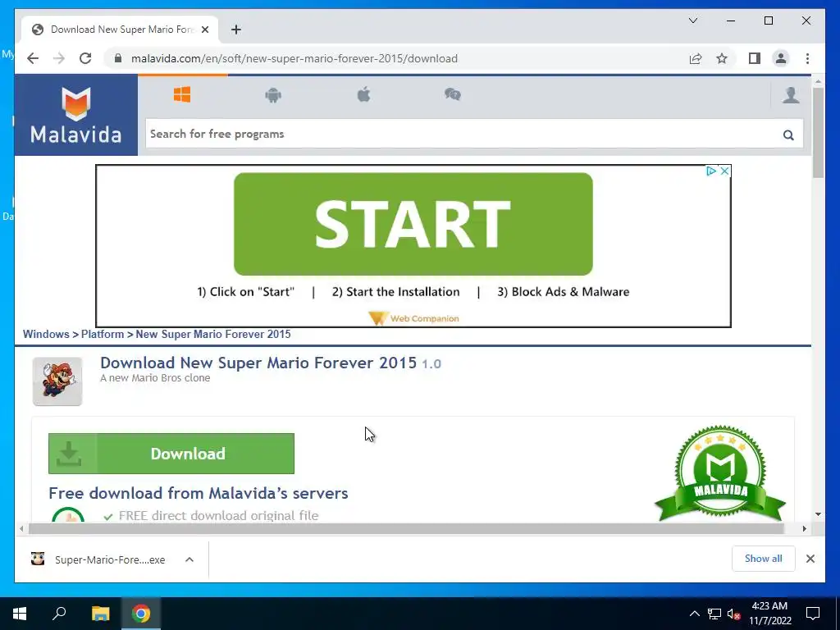The width and height of the screenshot is (840, 630).
Task: Open the Chrome three-dot menu
Action: 807,58
